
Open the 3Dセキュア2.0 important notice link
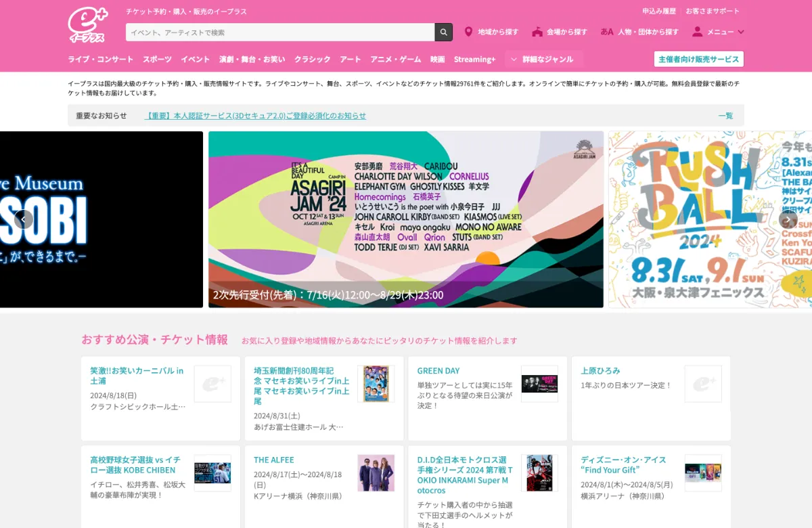[x=256, y=116]
